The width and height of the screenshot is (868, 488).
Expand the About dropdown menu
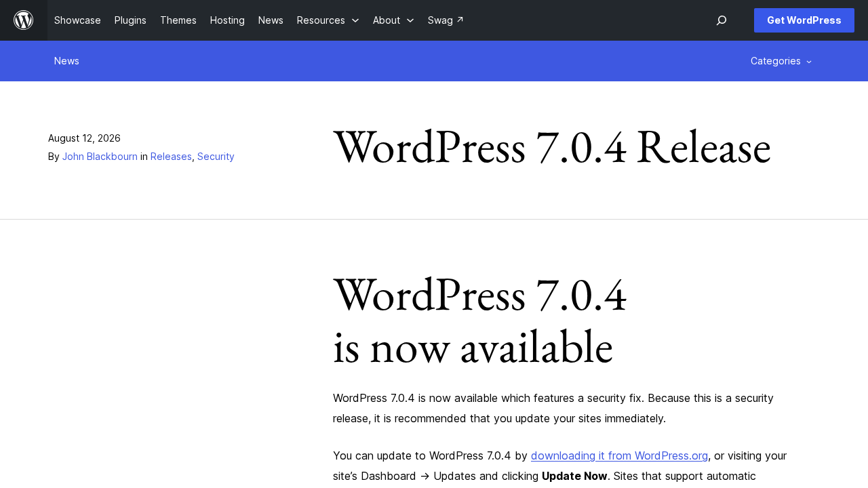tap(393, 20)
